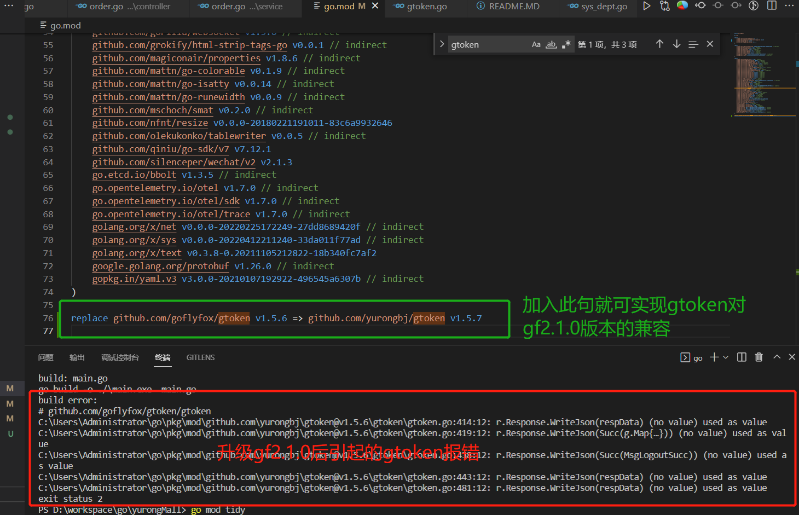Toggle file blame circle icon in toolbar
The height and width of the screenshot is (515, 799).
(754, 6)
